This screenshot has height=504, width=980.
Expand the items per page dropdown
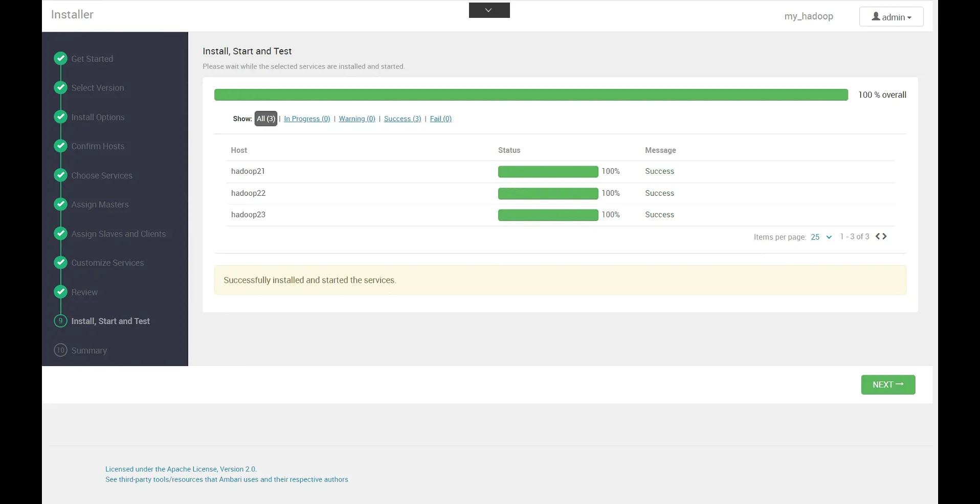pyautogui.click(x=821, y=237)
